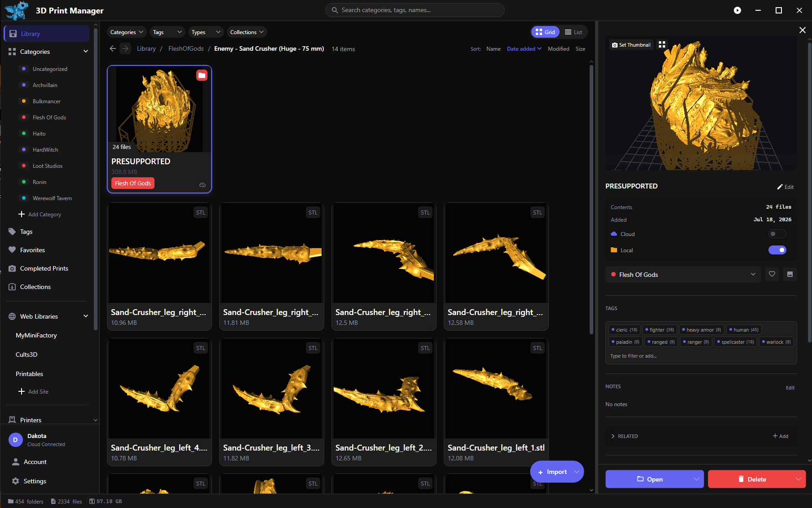Open Tags from the sidebar tag icon

12,232
